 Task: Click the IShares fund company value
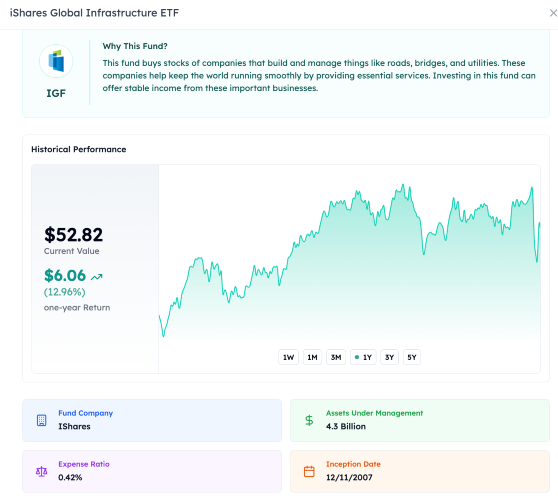[x=74, y=426]
